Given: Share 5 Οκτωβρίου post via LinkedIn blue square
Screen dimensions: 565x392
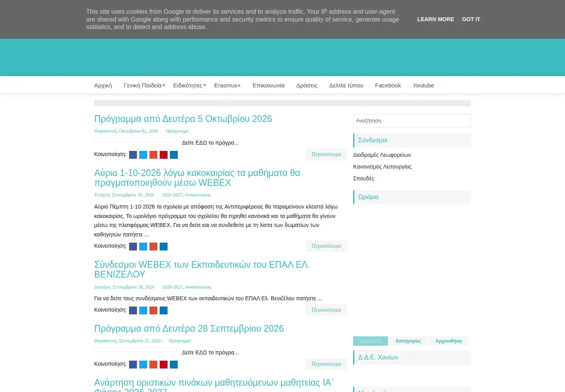Looking at the screenshot, I should point(174,155).
